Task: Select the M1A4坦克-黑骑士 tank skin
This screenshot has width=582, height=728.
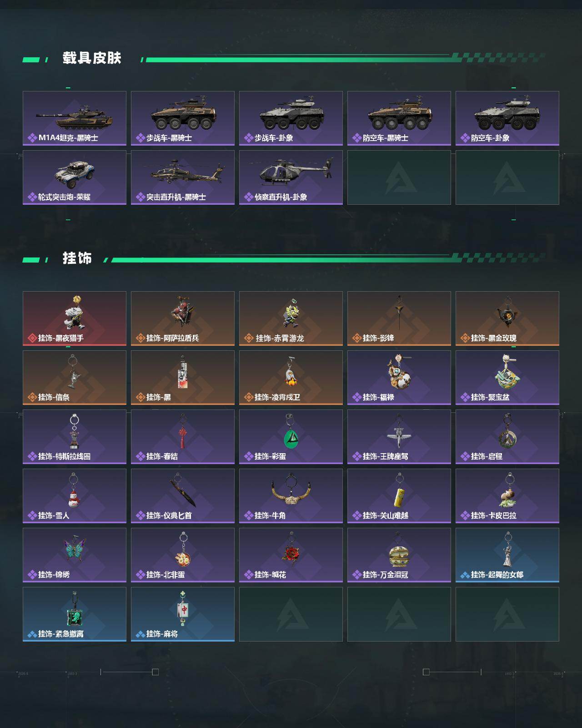Action: pos(75,118)
